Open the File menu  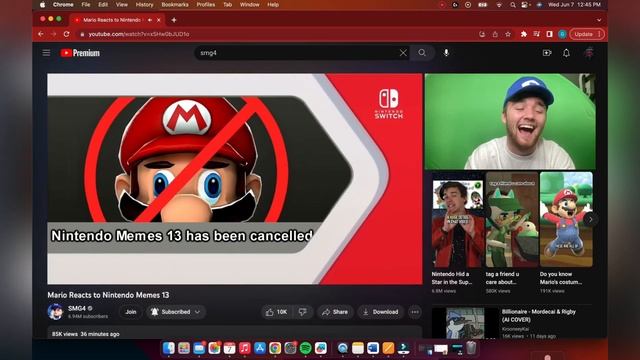[86, 5]
